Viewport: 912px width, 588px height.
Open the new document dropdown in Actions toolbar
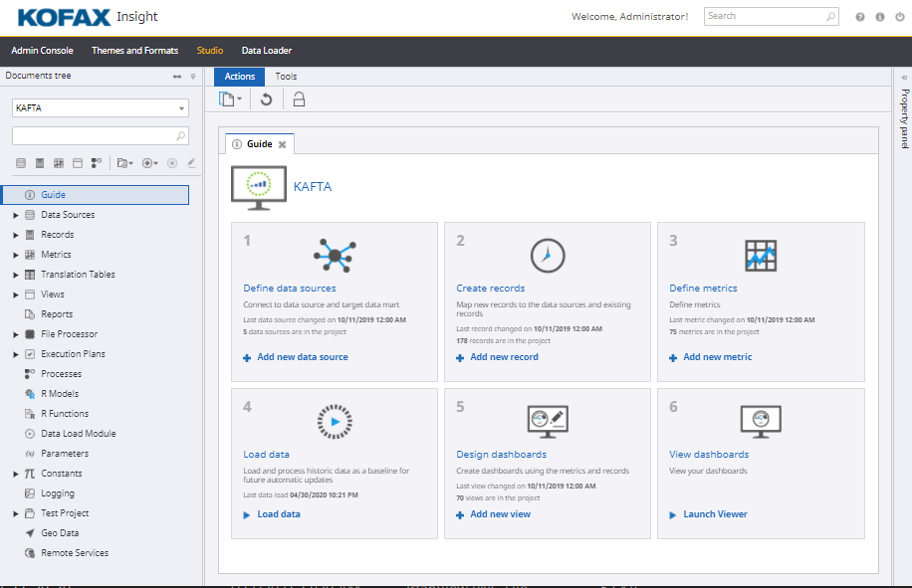(231, 99)
